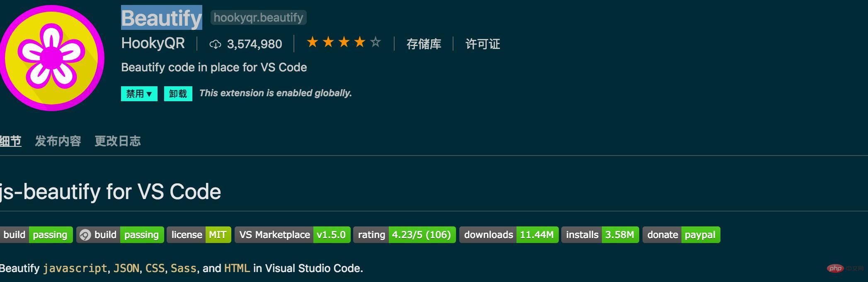Click the first build passing badge
Screen dimensions: 868x282
[x=36, y=235]
